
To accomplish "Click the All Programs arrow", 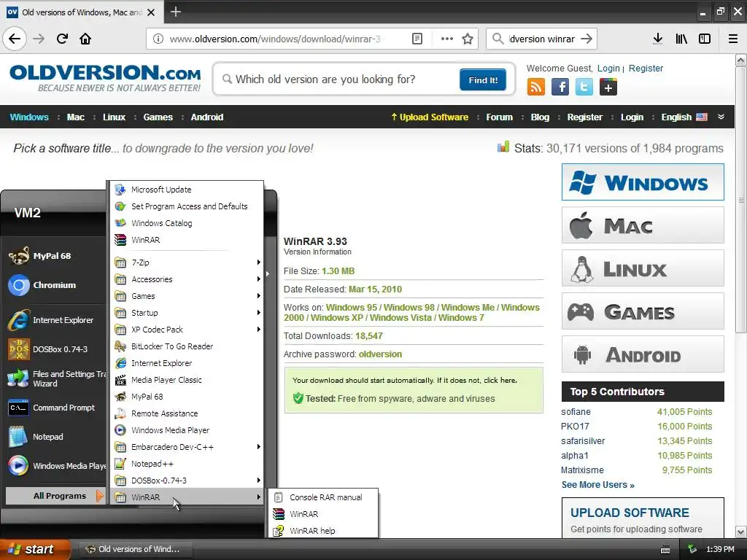I will [99, 496].
